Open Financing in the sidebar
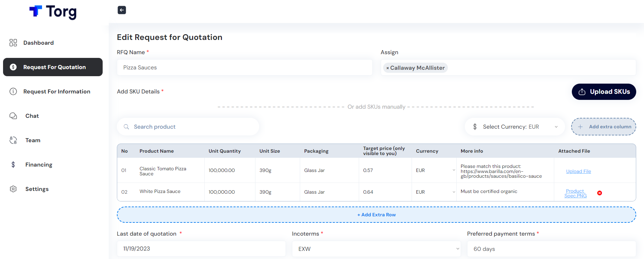Viewport: 644px width, 259px height. tap(39, 165)
